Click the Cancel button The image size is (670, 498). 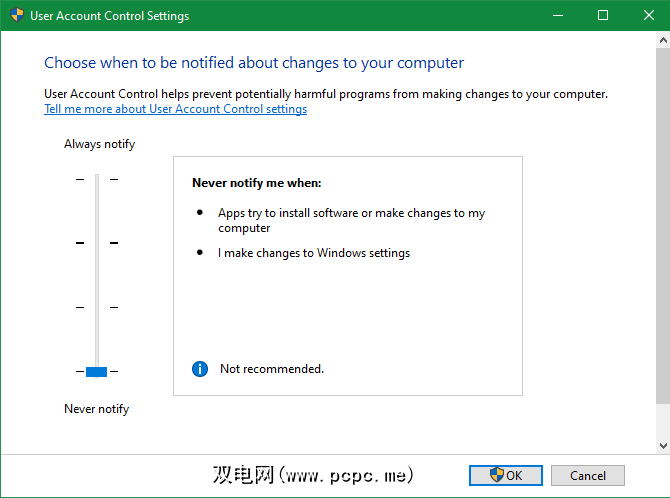tap(588, 475)
